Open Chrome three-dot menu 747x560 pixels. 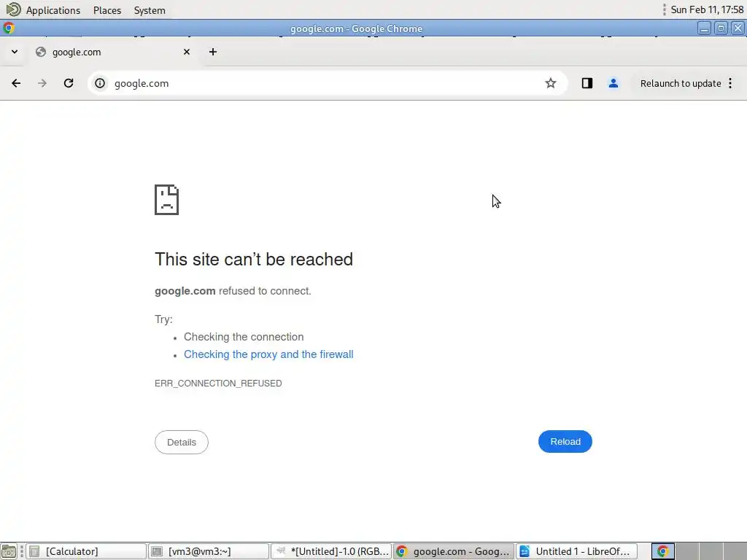coord(730,83)
